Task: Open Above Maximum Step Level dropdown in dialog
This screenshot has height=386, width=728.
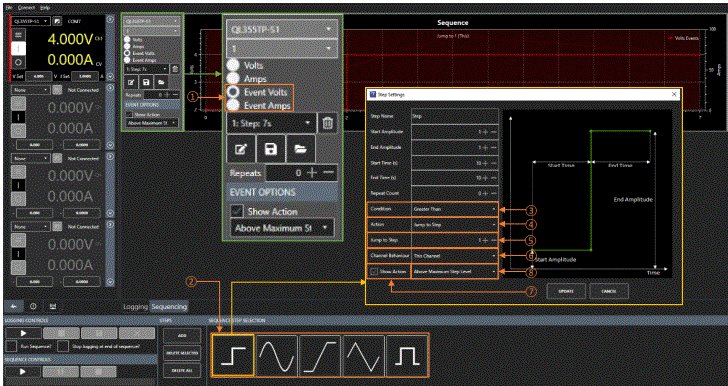Action: [455, 271]
